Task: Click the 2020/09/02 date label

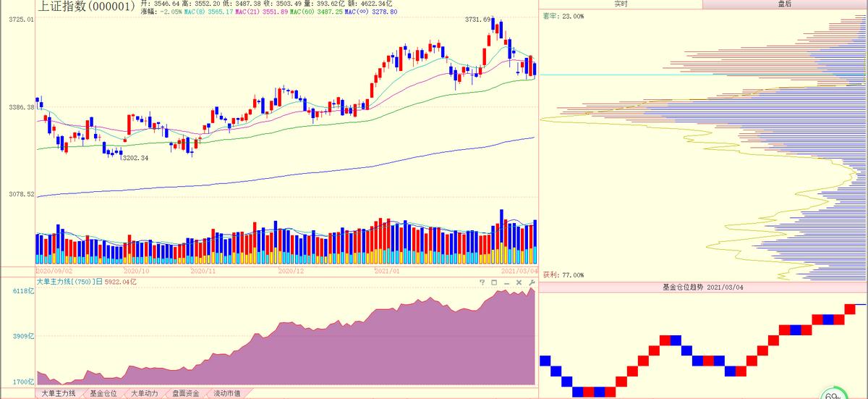Action: [54, 270]
